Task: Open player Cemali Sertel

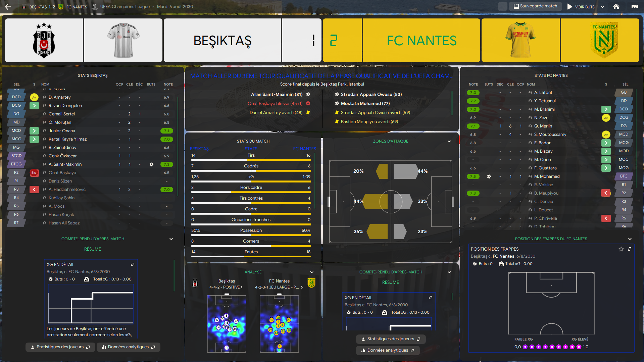Action: pyautogui.click(x=62, y=114)
